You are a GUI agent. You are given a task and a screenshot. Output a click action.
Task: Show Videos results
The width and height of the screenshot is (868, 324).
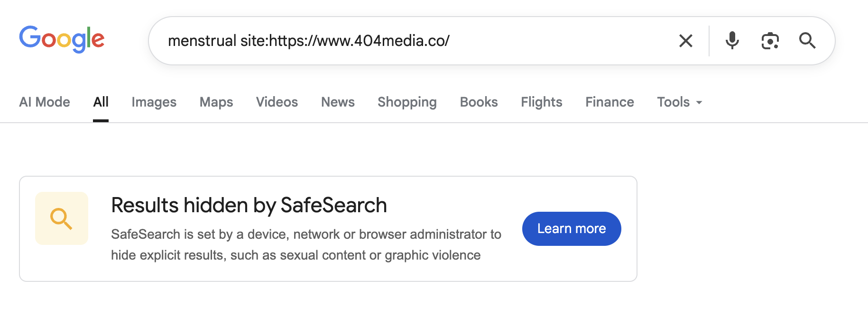point(277,102)
